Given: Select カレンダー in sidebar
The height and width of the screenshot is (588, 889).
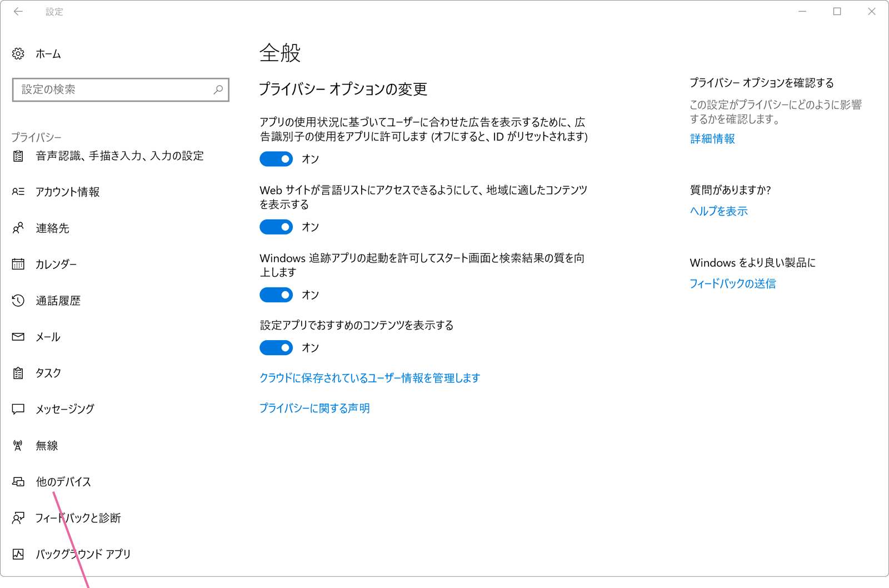Looking at the screenshot, I should pos(56,264).
